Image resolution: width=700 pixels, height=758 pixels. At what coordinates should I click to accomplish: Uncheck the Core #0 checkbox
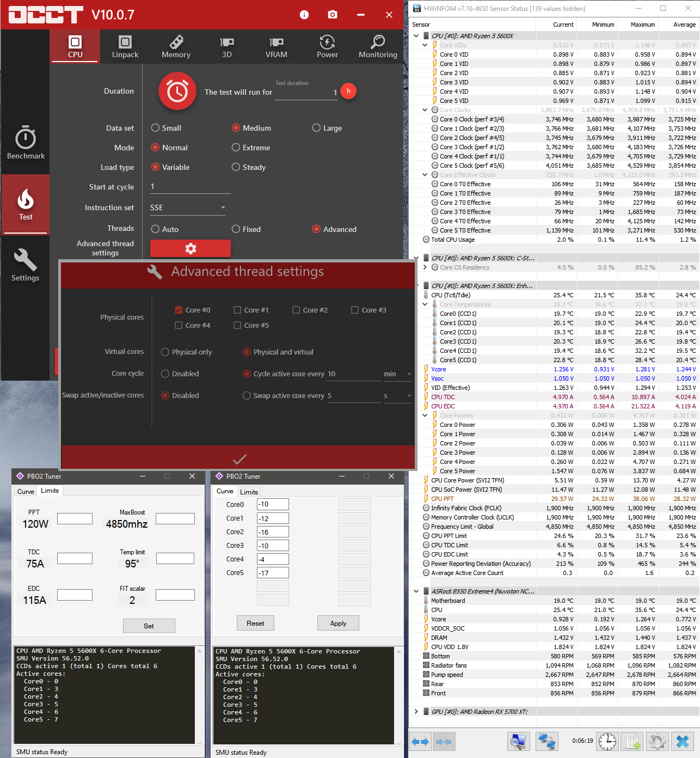click(x=179, y=310)
